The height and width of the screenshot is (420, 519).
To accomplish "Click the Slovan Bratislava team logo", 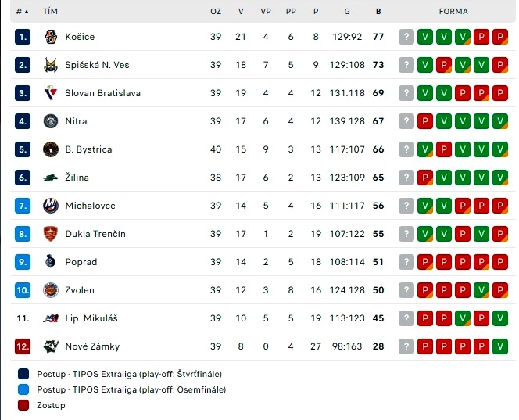I will point(51,93).
